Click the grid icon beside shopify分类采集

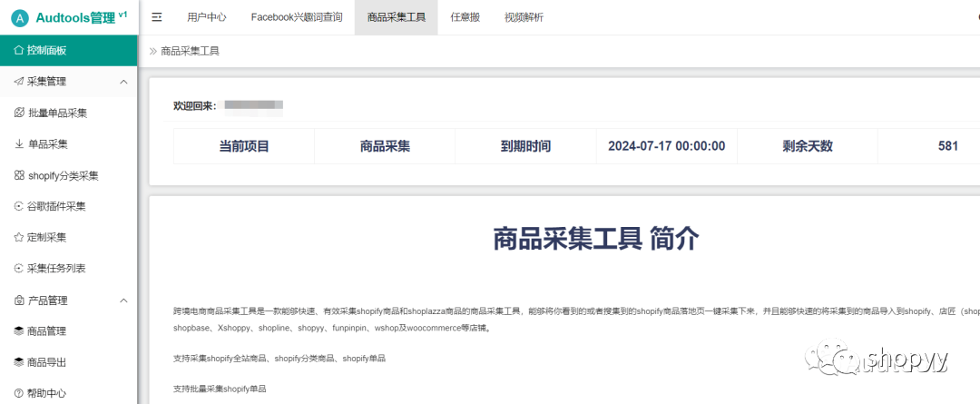19,176
